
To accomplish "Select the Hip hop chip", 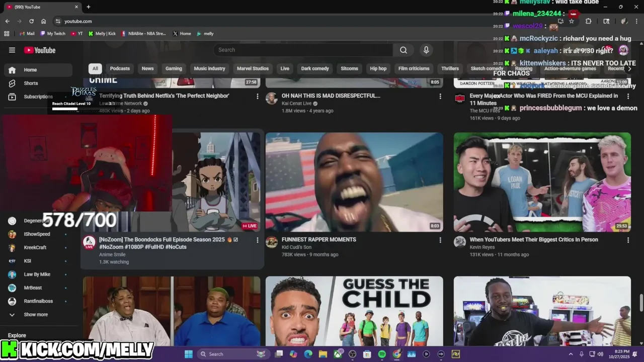I will point(378,68).
